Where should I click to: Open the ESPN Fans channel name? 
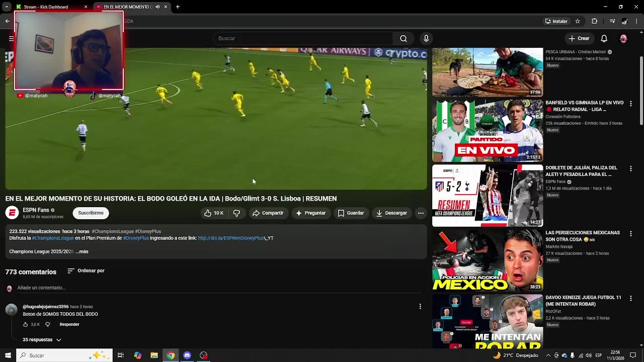(x=36, y=210)
